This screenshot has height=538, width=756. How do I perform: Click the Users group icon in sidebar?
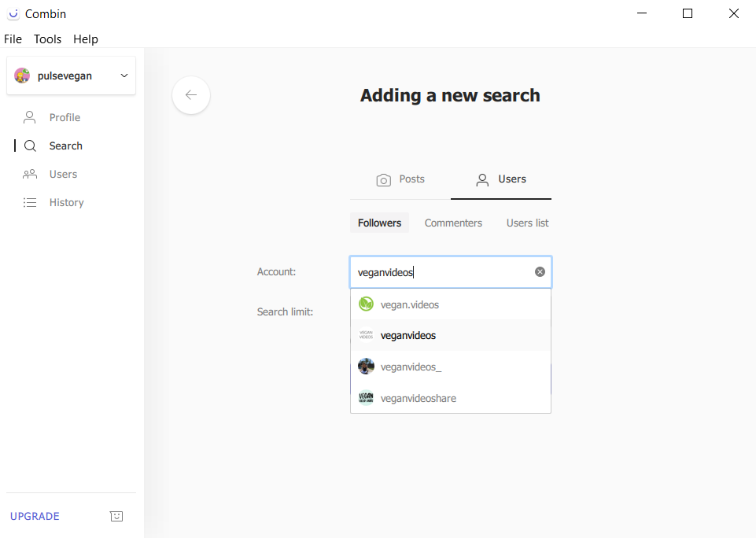30,174
